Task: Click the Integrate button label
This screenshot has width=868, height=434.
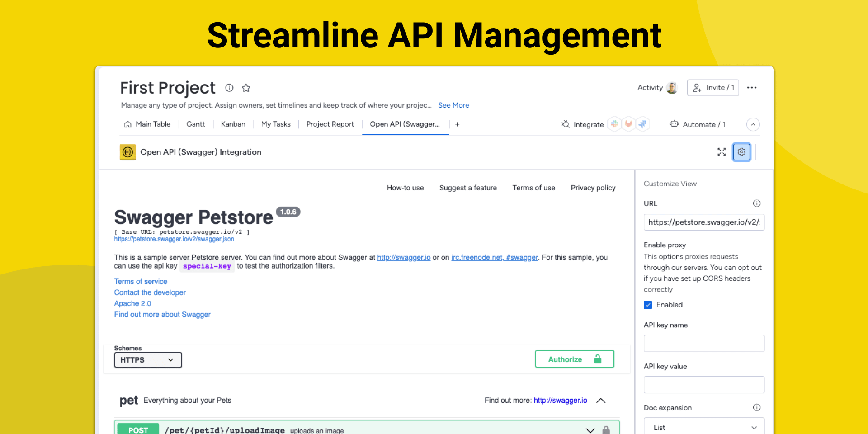Action: tap(589, 124)
